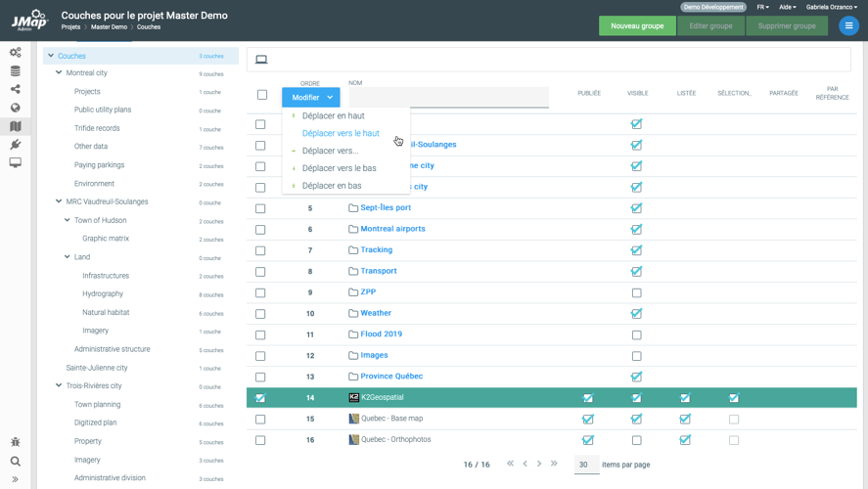Open the Modifier dropdown button
The height and width of the screenshot is (489, 868).
pos(311,98)
